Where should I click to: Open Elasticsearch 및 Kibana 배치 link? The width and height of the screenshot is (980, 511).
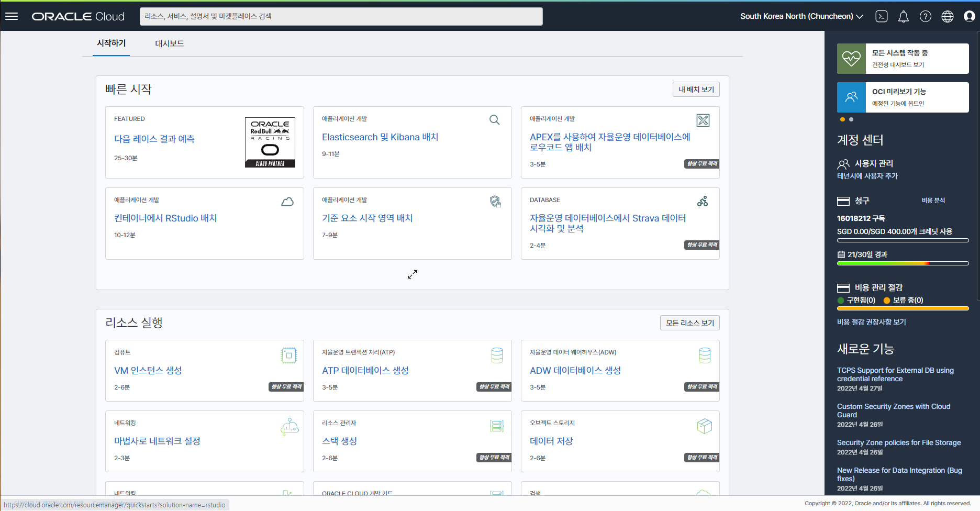pyautogui.click(x=380, y=137)
